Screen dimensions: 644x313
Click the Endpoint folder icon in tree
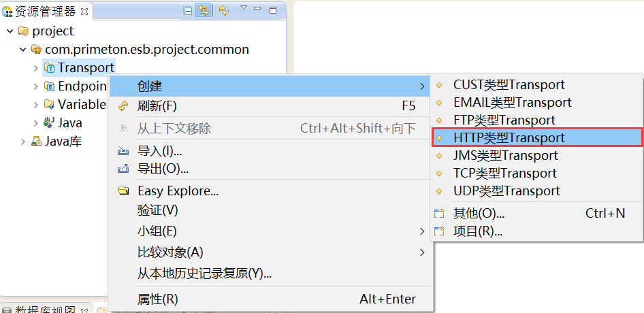tap(49, 86)
